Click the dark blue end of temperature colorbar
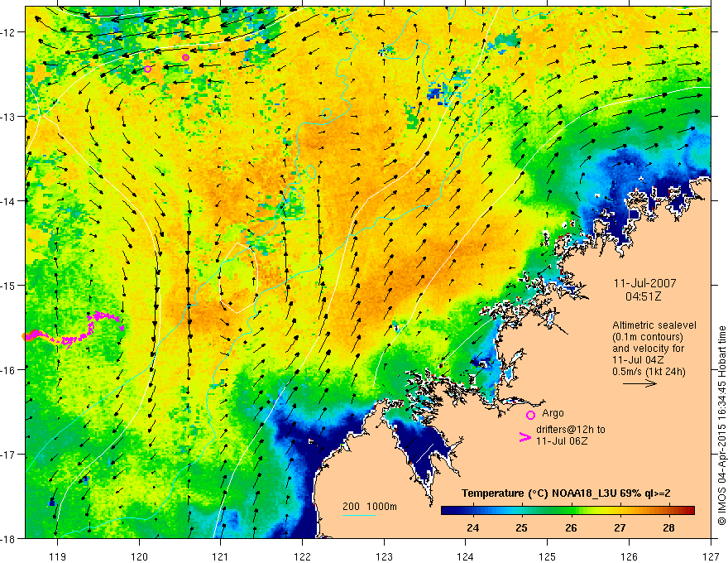728x563 pixels. point(446,511)
